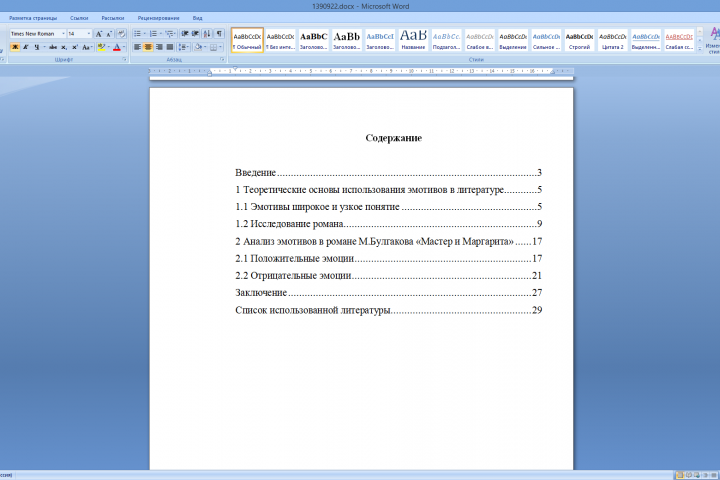Open the Шрифт dialog launcher
The height and width of the screenshot is (480, 720).
point(124,60)
